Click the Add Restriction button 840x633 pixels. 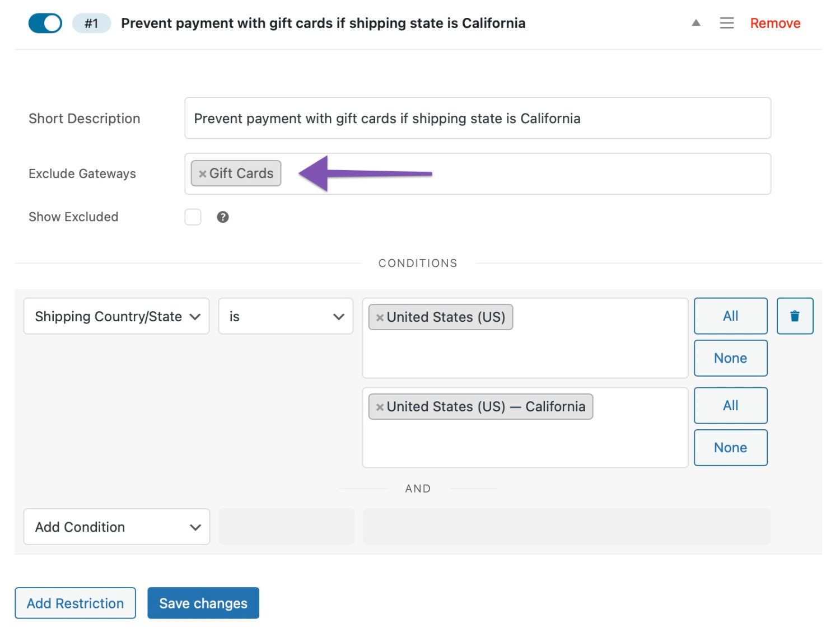75,603
